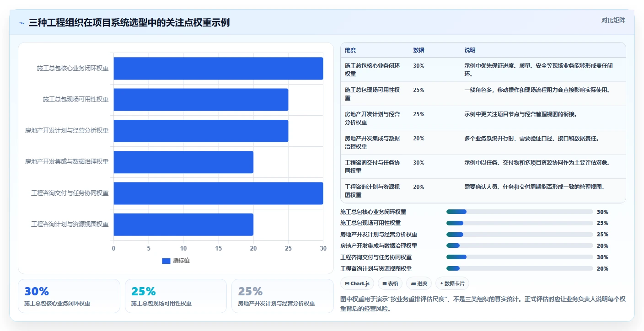The width and height of the screenshot is (644, 331).
Task: Click the 数据卡片 chip
Action: point(452,283)
